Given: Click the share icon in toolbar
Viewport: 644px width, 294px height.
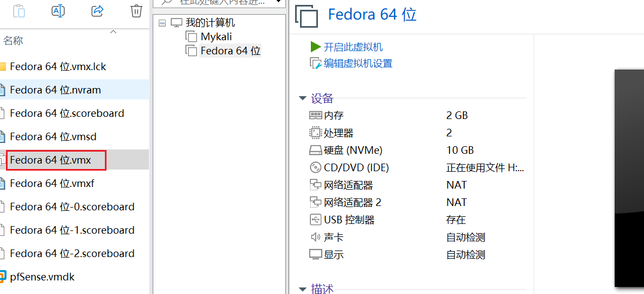Looking at the screenshot, I should (97, 11).
